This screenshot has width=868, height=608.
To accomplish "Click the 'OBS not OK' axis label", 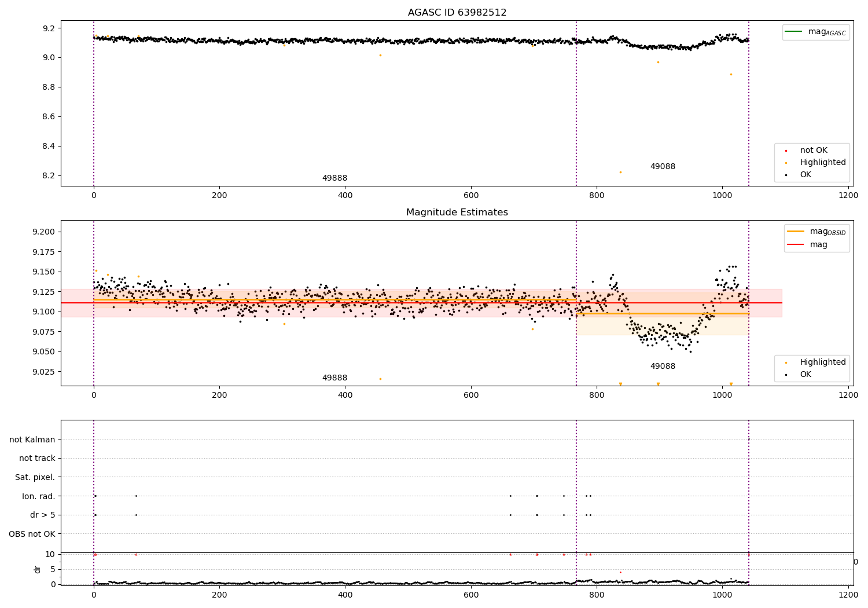I will 32,534.
